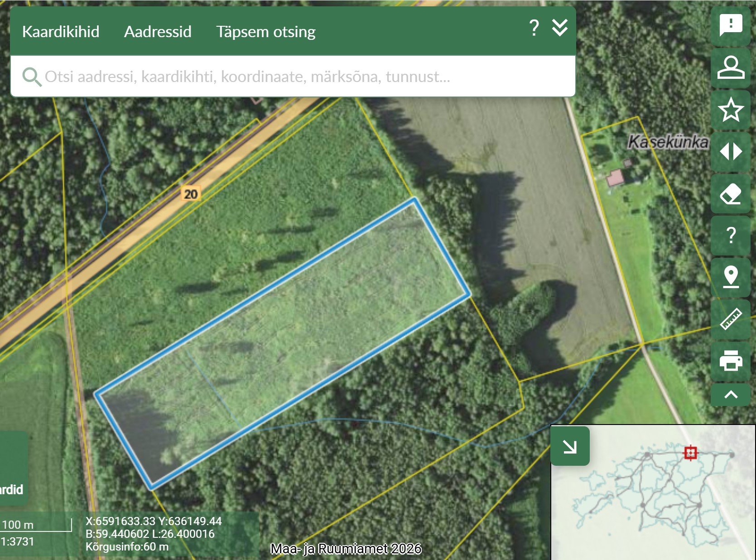Switch to the Aadressid tab

pyautogui.click(x=158, y=32)
